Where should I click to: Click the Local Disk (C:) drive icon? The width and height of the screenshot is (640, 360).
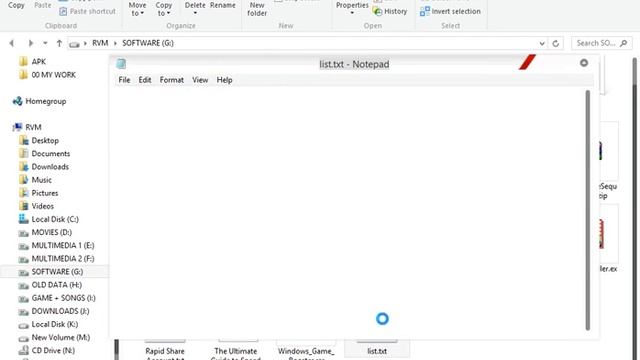click(24, 219)
